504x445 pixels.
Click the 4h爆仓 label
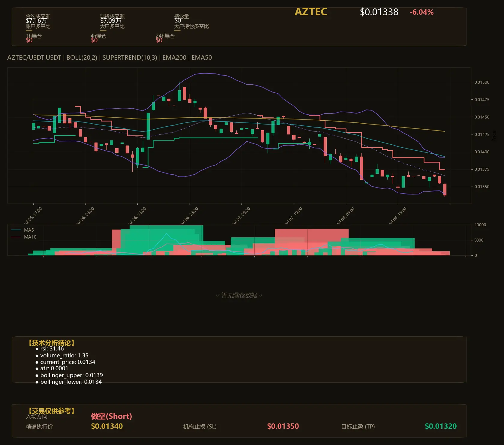(x=98, y=36)
